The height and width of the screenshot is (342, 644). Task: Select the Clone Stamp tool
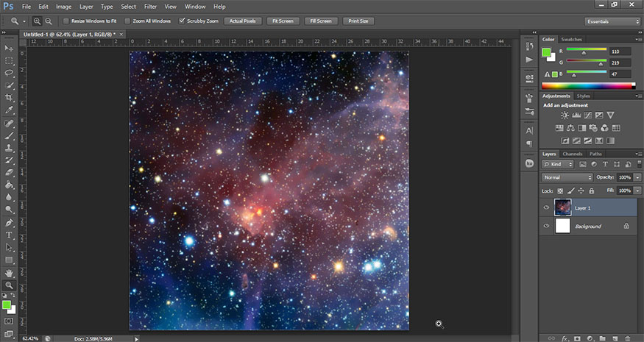pos(9,148)
